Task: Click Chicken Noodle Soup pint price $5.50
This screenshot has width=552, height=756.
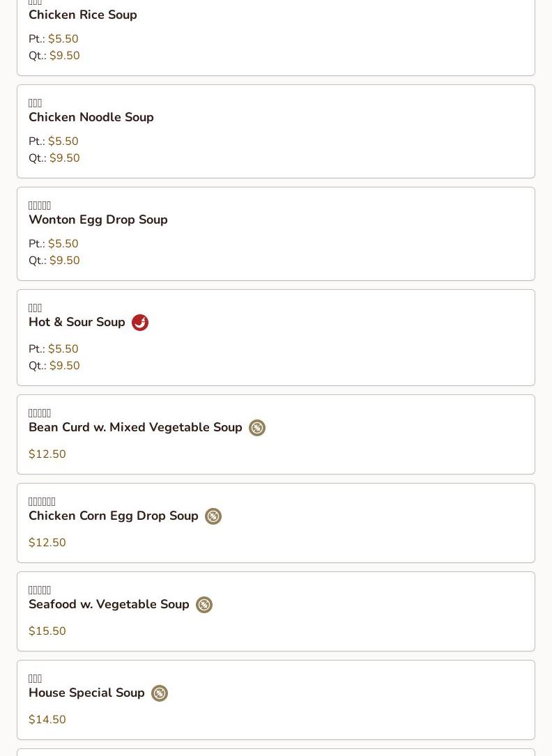Action: pyautogui.click(x=63, y=141)
